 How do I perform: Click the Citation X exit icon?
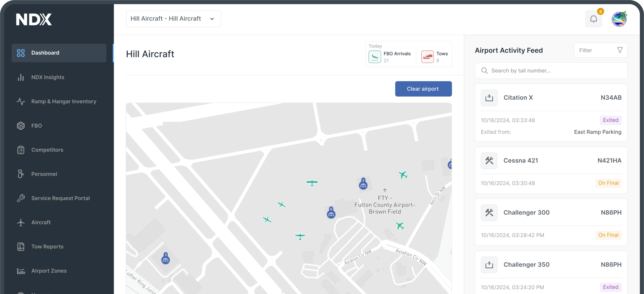pyautogui.click(x=489, y=98)
